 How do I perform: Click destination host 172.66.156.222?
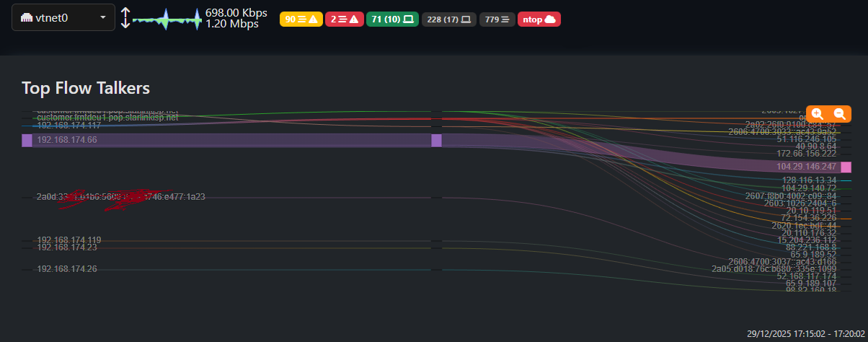point(806,154)
